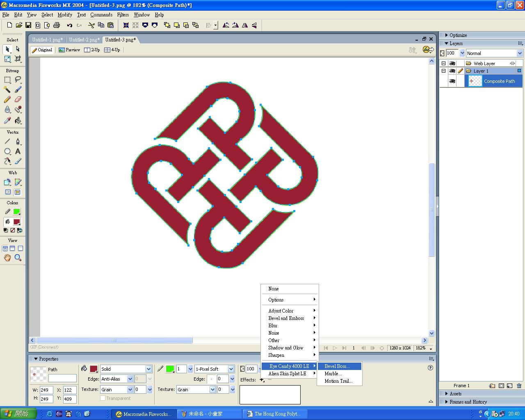This screenshot has height=420, width=525.
Task: Click the Print icon in toolbar
Action: [x=57, y=25]
